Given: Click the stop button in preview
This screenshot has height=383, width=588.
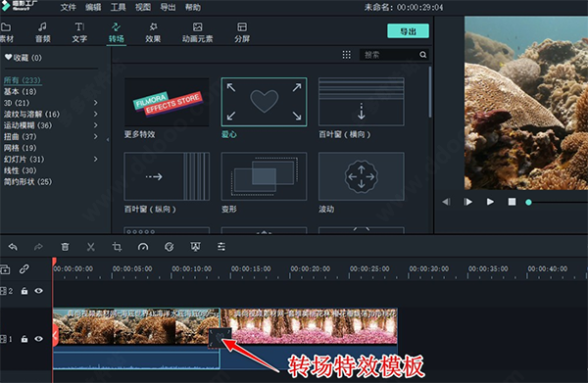Looking at the screenshot, I should (x=512, y=202).
